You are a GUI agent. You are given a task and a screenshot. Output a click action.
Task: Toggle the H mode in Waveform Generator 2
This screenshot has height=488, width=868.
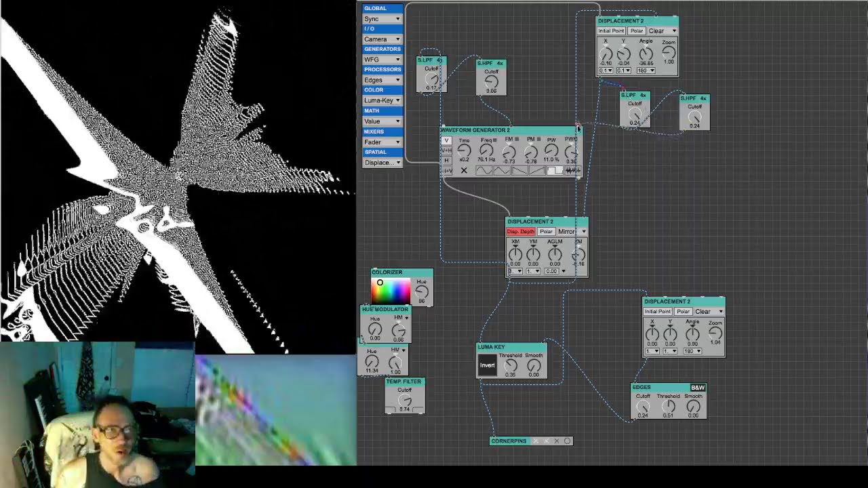[446, 161]
